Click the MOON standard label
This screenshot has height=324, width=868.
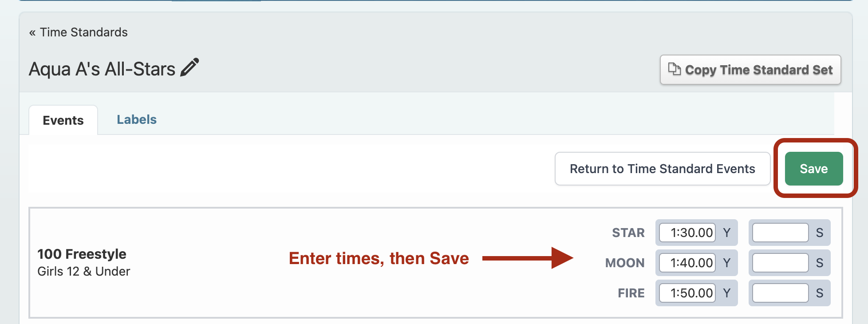click(625, 263)
